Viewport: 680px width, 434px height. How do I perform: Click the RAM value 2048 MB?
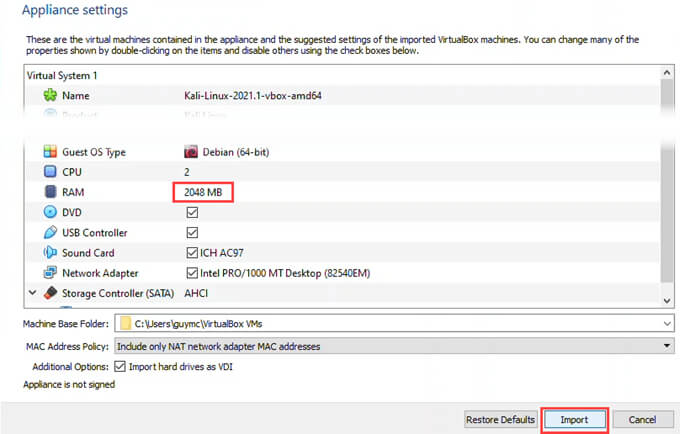(x=203, y=192)
